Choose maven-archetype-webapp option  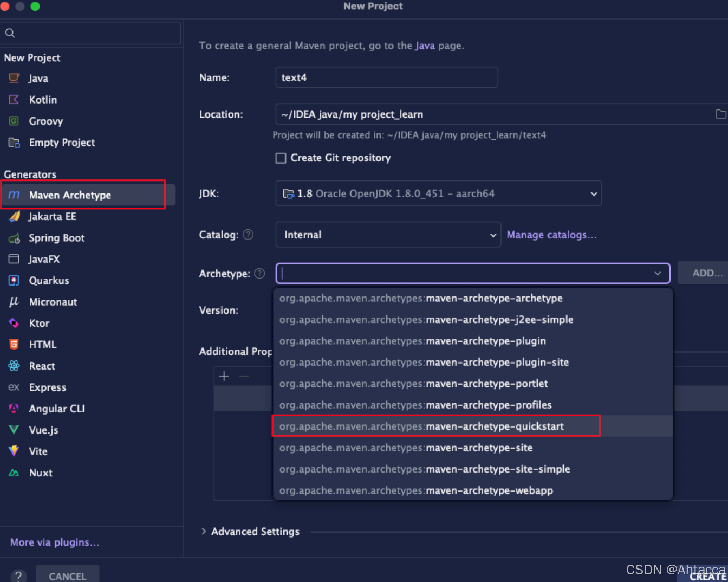point(473,490)
